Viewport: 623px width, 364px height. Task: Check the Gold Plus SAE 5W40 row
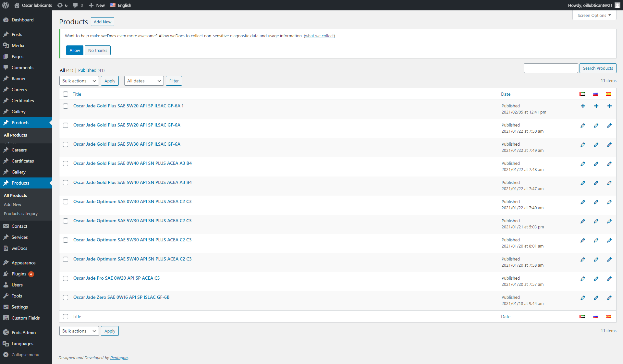pos(66,183)
